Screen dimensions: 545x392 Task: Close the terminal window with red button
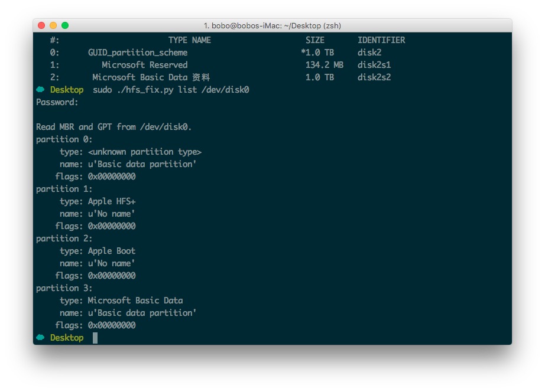[x=41, y=25]
